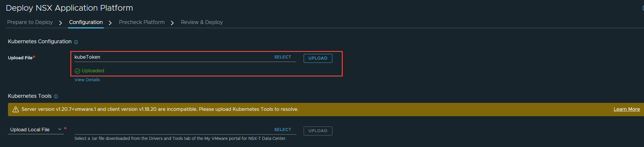The height and width of the screenshot is (147, 644).
Task: Click SELECT next to kubeToken field
Action: click(283, 57)
